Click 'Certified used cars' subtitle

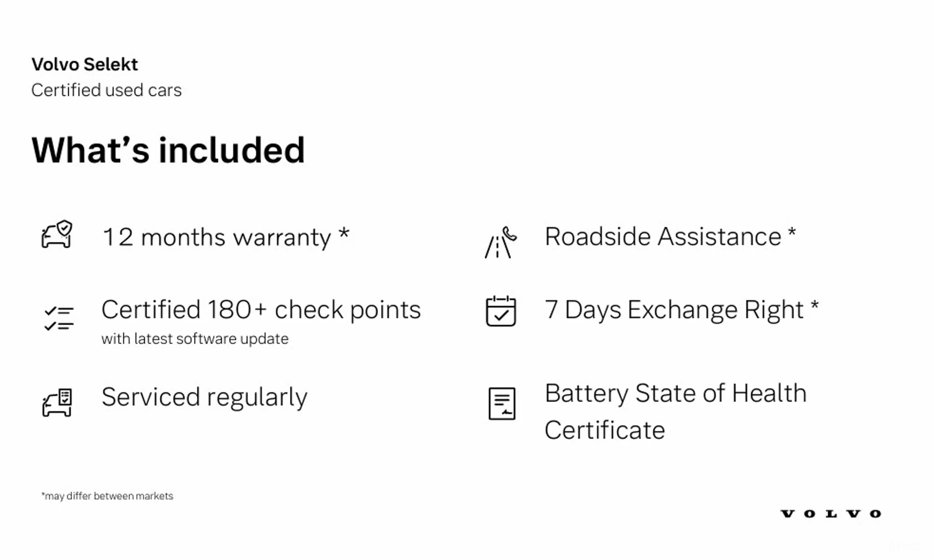106,90
